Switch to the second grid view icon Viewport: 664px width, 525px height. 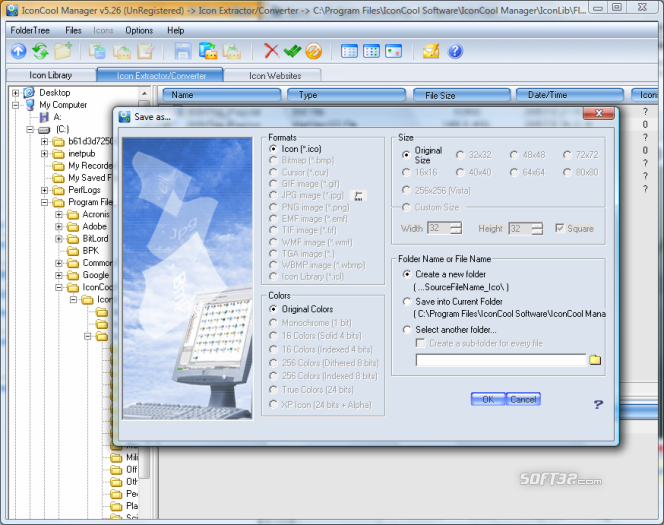click(371, 51)
